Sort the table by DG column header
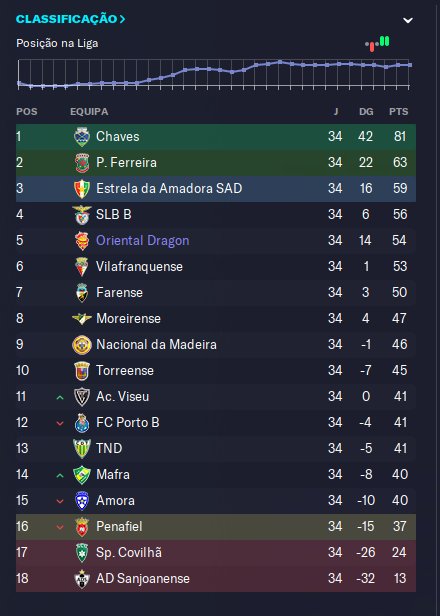The image size is (440, 616). pos(366,112)
